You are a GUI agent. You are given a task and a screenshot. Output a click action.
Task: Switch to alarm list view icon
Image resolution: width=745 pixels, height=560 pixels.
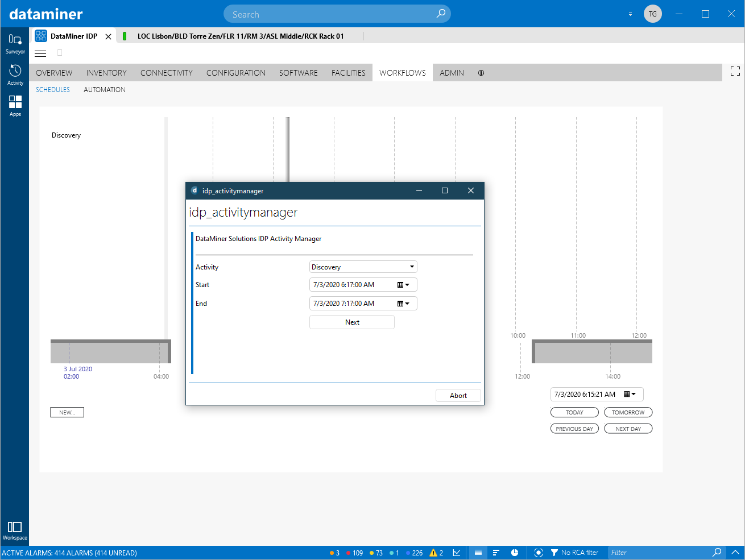click(x=478, y=553)
